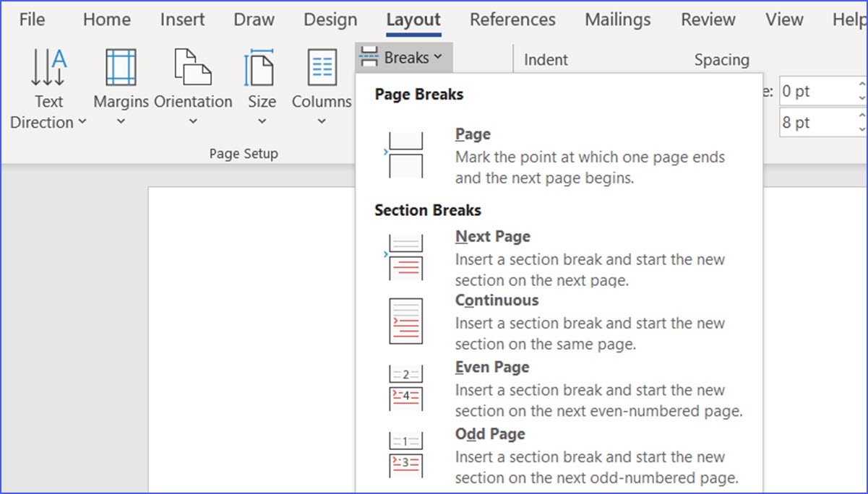Switch to the Design ribbon tab
The height and width of the screenshot is (494, 868).
(x=330, y=19)
